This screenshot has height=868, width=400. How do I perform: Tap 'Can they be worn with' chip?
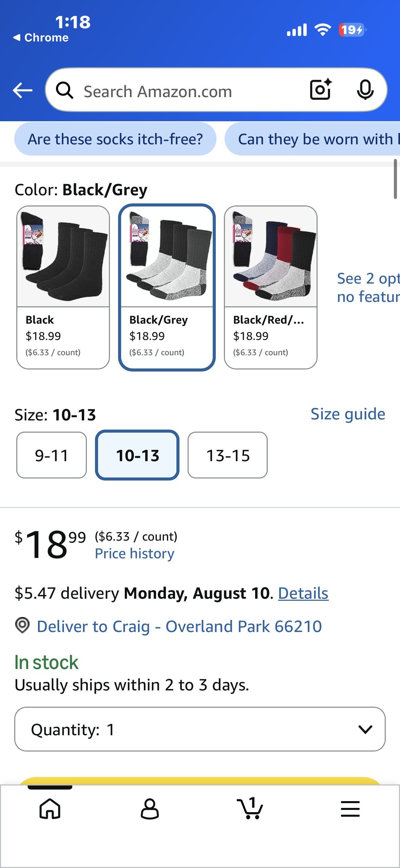click(x=312, y=139)
